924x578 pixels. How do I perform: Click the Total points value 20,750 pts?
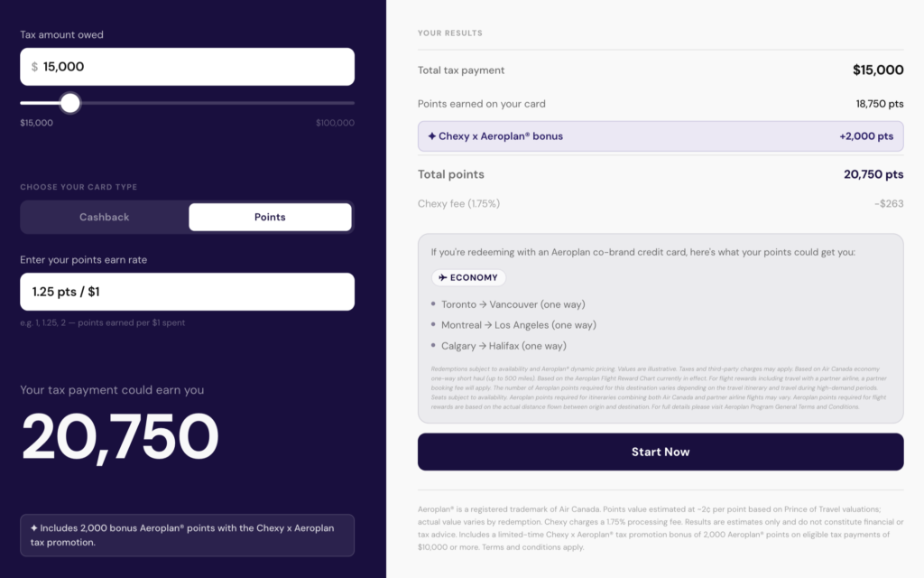tap(873, 174)
